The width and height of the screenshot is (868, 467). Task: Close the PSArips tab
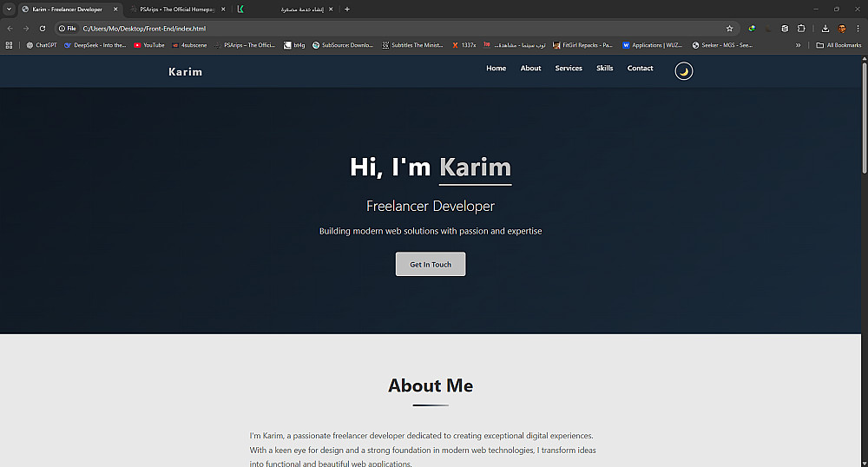[x=223, y=9]
